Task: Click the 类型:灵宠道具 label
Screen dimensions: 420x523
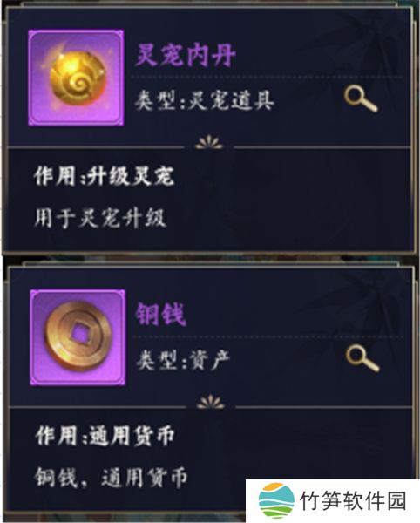Action: click(204, 100)
